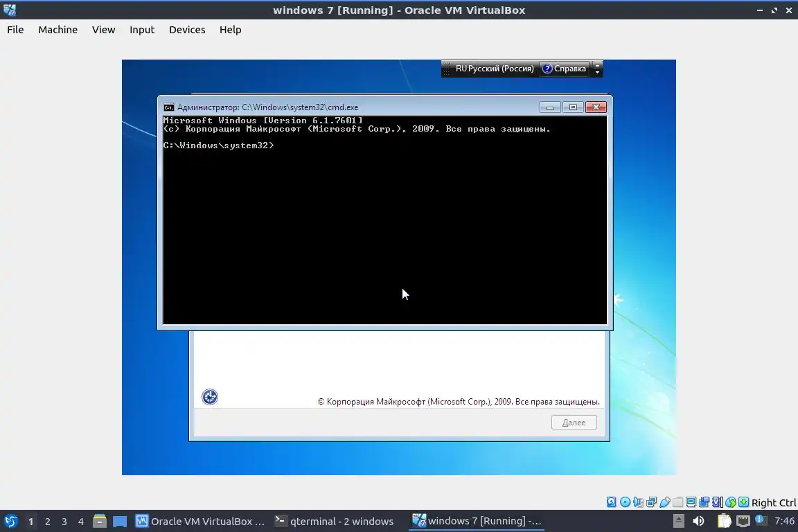Click the audio indicator in VirtualBox status bar
The width and height of the screenshot is (798, 532).
(638, 502)
